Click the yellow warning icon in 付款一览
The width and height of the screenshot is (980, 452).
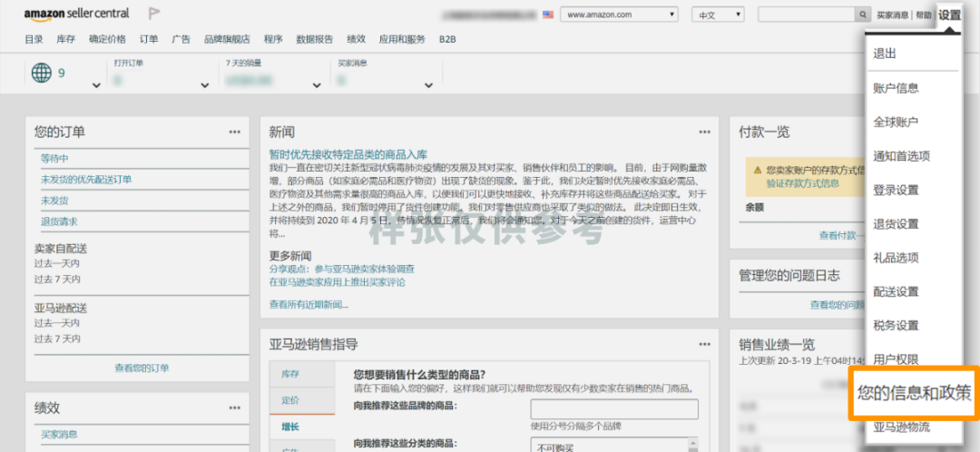pos(758,170)
